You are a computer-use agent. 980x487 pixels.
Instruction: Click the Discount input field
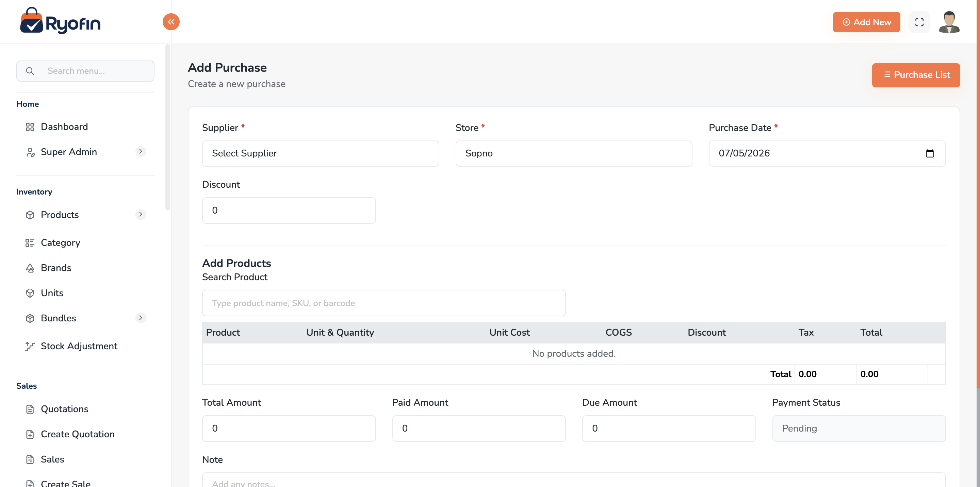tap(289, 211)
